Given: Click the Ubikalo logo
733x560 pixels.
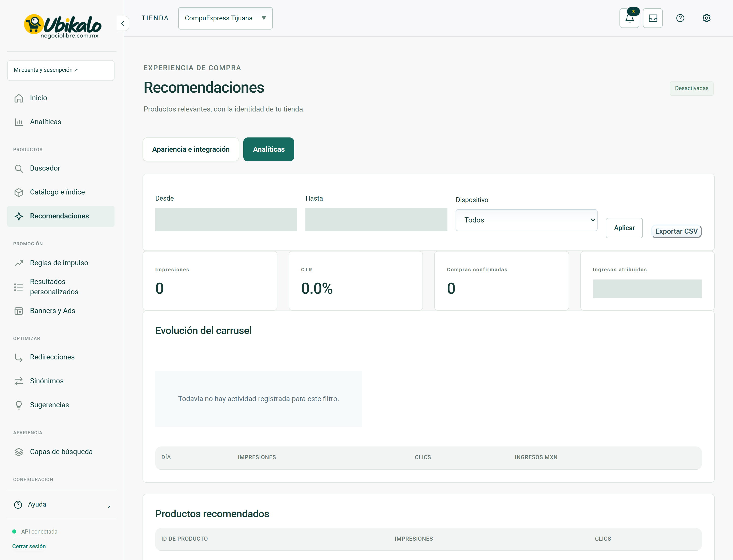Looking at the screenshot, I should (x=63, y=26).
